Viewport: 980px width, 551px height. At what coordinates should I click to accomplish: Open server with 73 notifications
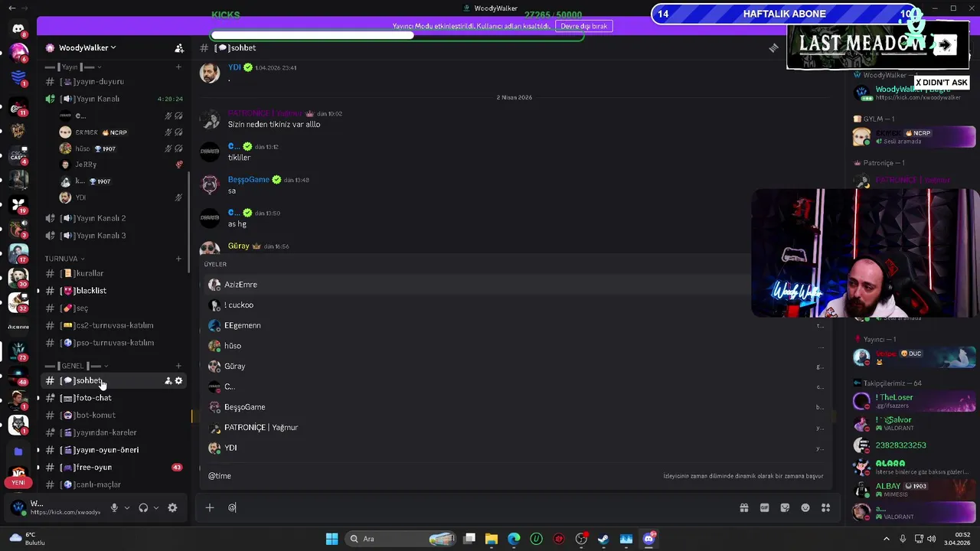[x=18, y=351]
